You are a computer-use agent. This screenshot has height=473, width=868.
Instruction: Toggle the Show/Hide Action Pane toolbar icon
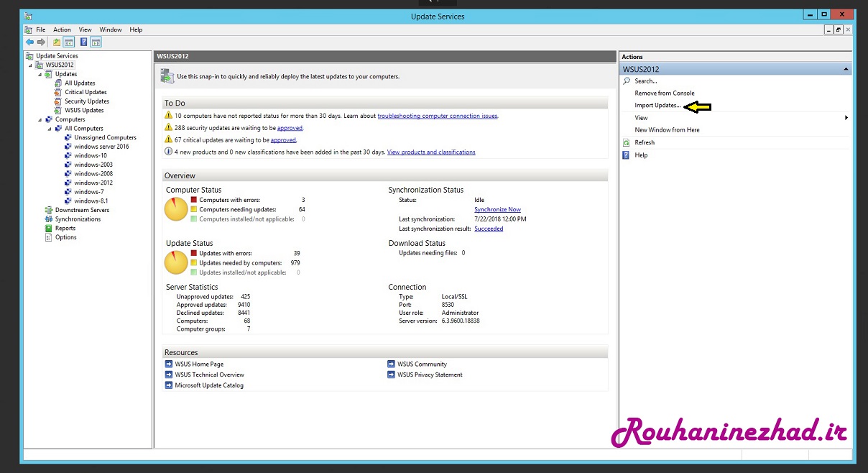coord(96,42)
